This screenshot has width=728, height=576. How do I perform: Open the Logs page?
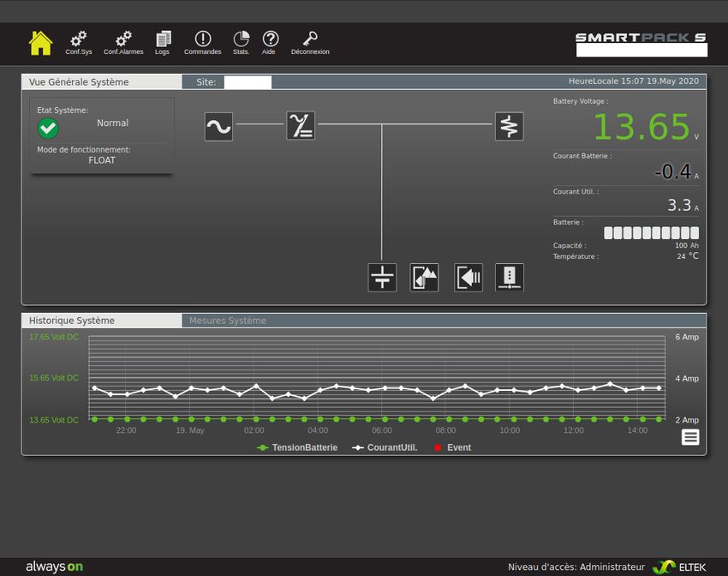pos(163,42)
